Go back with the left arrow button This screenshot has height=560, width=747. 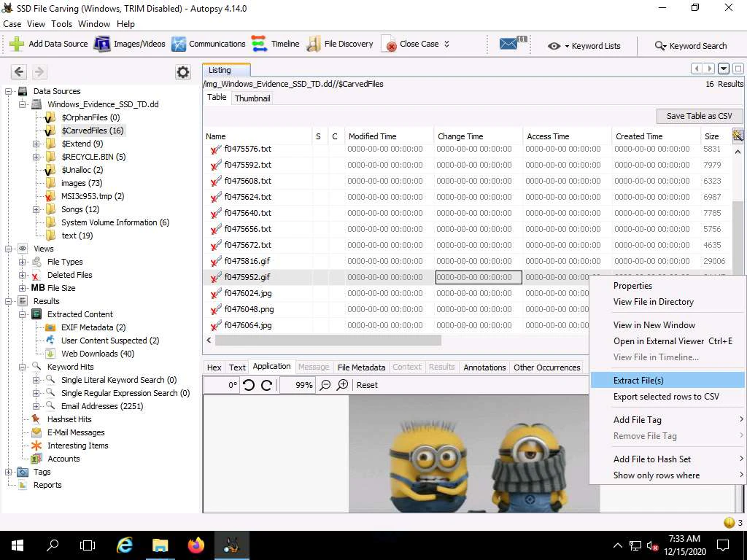point(19,72)
